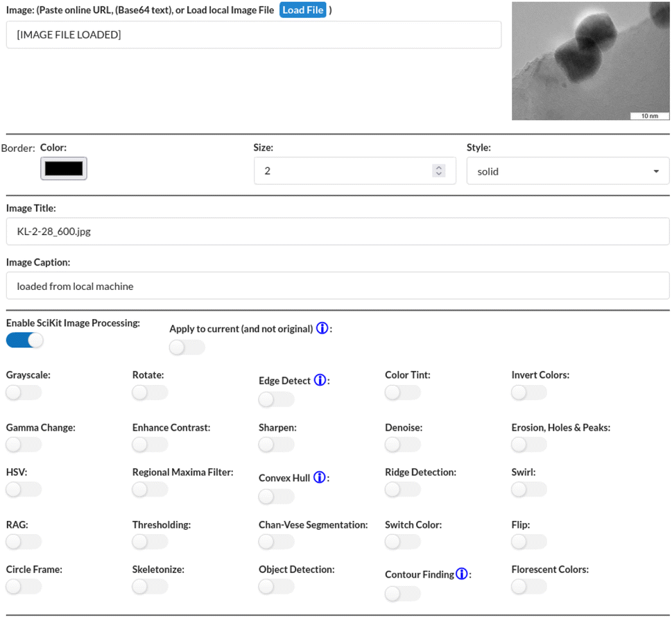Enable Denoise processing
Image resolution: width=672 pixels, height=618 pixels.
tap(402, 444)
